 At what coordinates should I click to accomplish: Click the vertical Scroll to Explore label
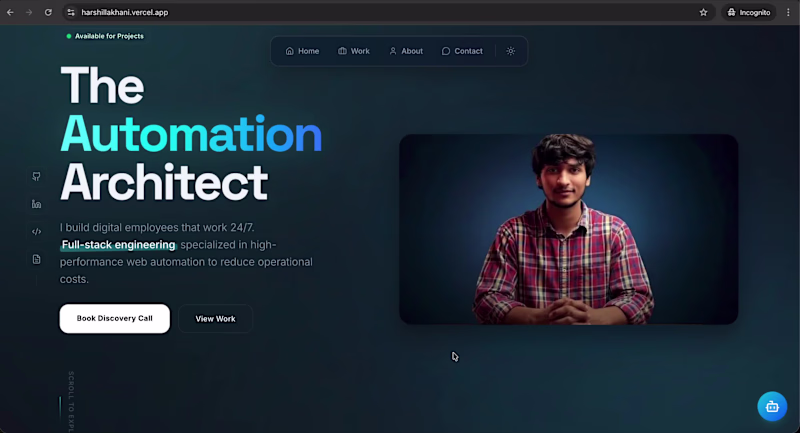tap(71, 402)
